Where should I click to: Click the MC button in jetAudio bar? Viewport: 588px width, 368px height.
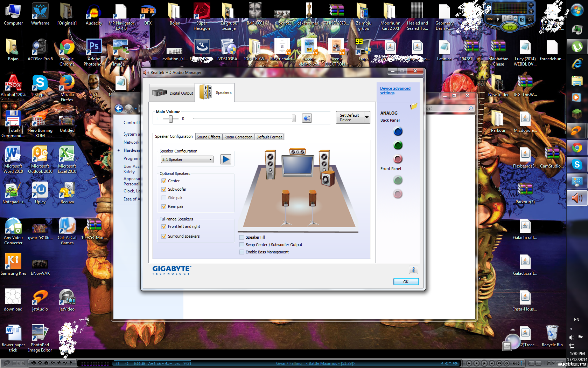click(x=531, y=363)
